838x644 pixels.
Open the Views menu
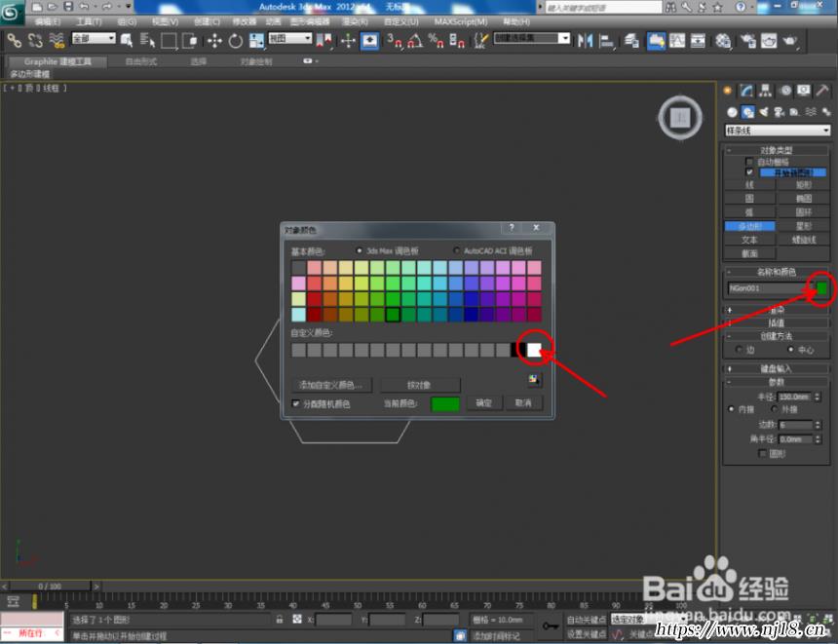(165, 21)
